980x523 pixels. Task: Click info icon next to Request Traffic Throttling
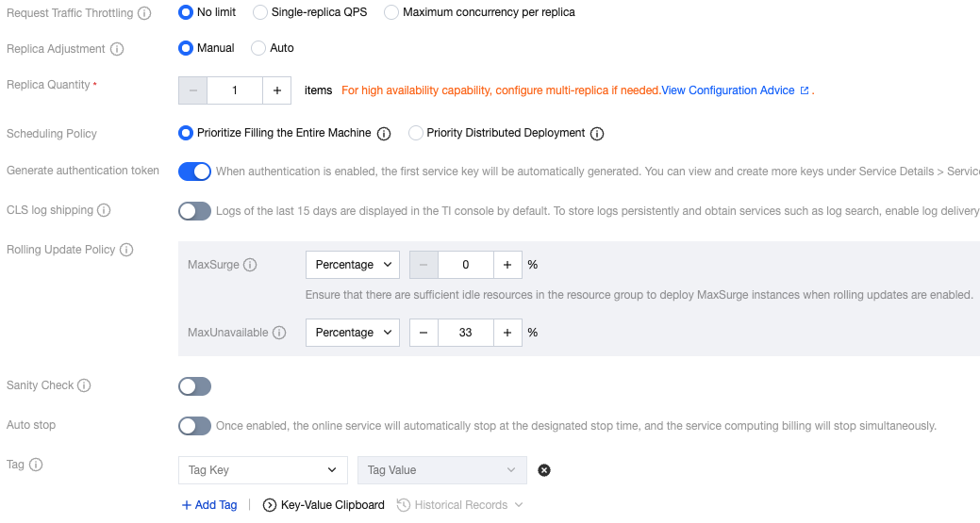click(144, 13)
